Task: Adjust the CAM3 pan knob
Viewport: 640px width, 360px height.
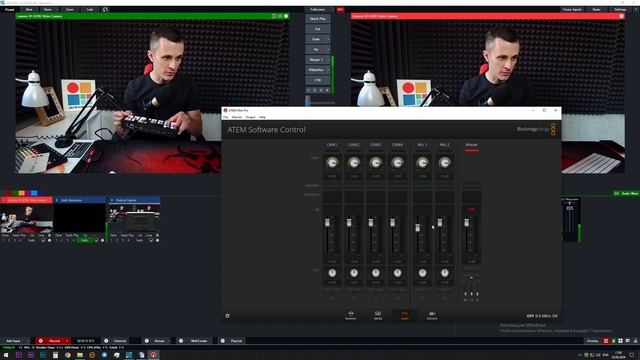Action: point(376,273)
